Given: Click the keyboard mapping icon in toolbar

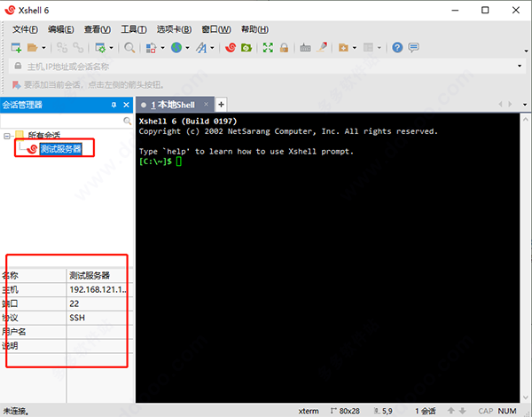Looking at the screenshot, I should (306, 47).
